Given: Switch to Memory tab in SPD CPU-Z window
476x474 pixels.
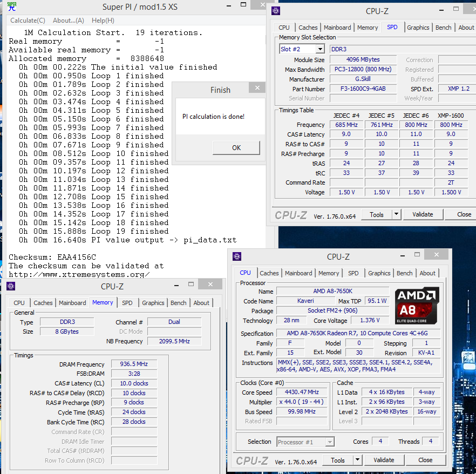Looking at the screenshot, I should (368, 28).
